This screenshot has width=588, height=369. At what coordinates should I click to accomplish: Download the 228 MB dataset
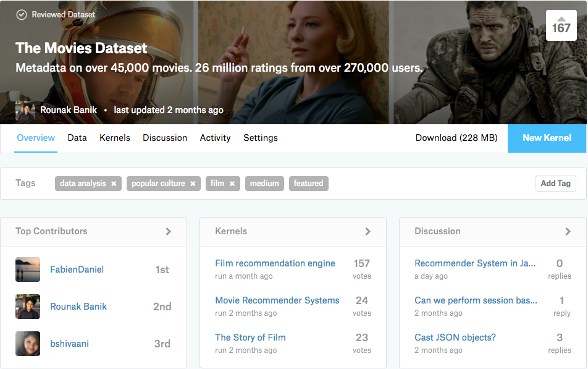(x=456, y=138)
